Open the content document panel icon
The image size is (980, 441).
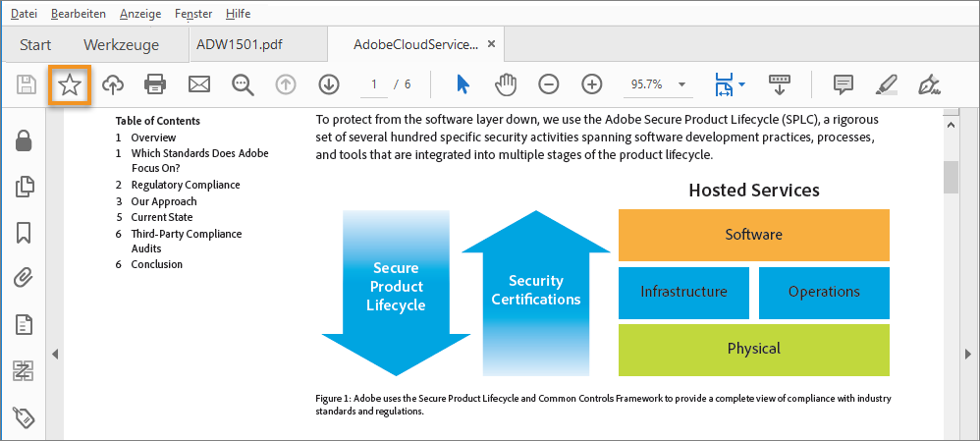[x=24, y=325]
